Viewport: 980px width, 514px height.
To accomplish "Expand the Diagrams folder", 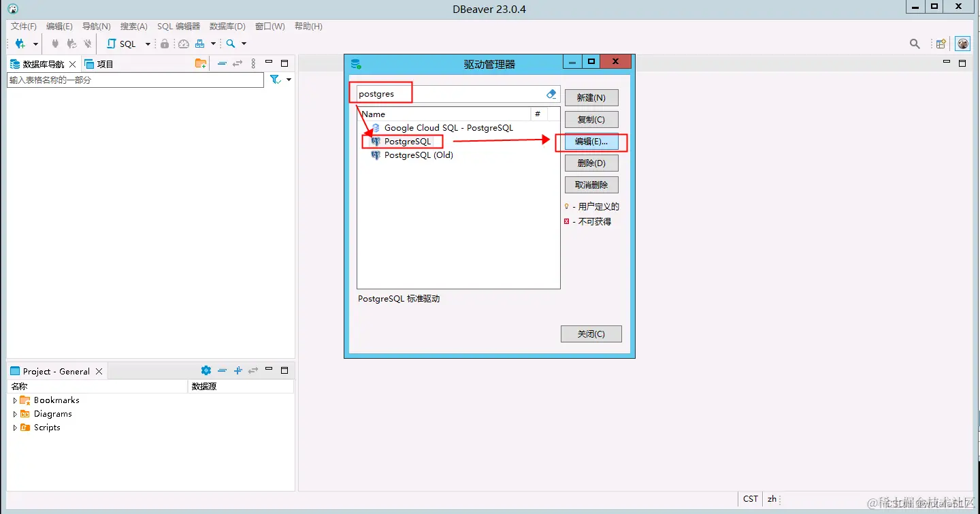I will pos(15,414).
